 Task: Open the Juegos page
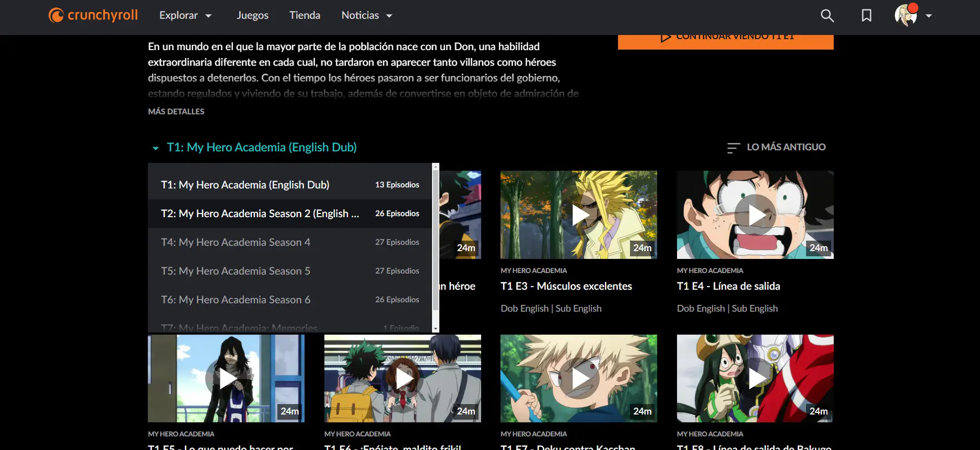pos(252,16)
